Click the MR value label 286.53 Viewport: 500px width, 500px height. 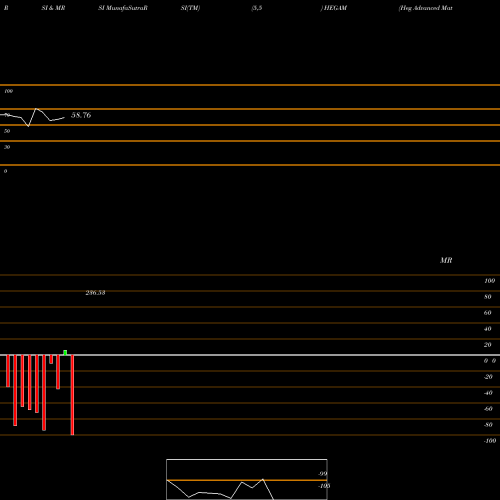[x=95, y=293]
